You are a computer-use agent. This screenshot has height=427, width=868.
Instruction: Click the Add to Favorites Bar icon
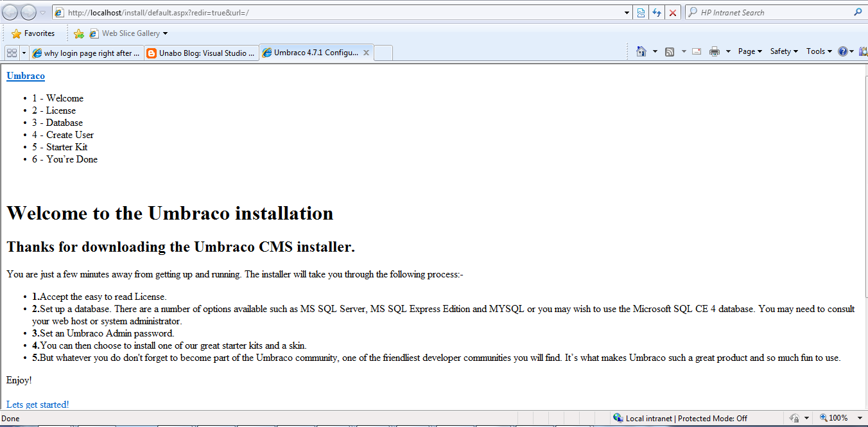pos(79,33)
